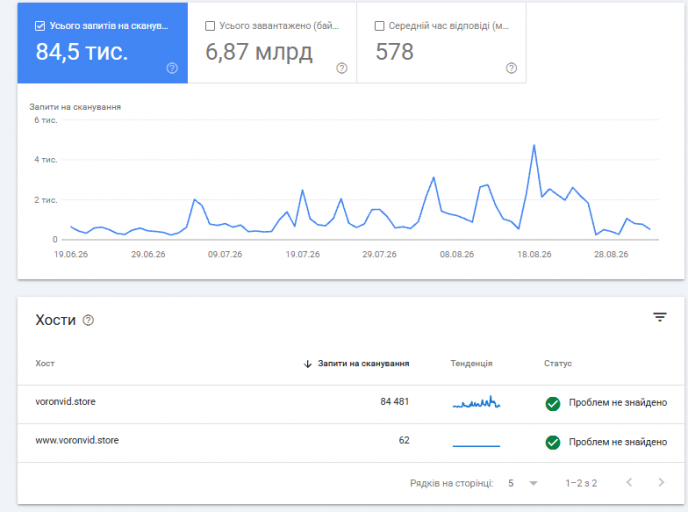This screenshot has height=512, width=688.
Task: Go to previous page of hosts table
Action: [x=629, y=483]
